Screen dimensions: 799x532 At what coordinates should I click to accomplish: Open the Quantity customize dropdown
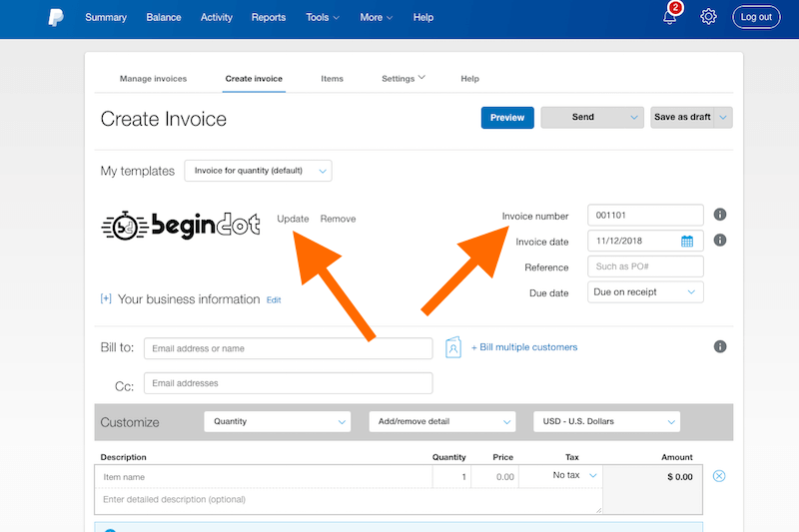pos(278,421)
